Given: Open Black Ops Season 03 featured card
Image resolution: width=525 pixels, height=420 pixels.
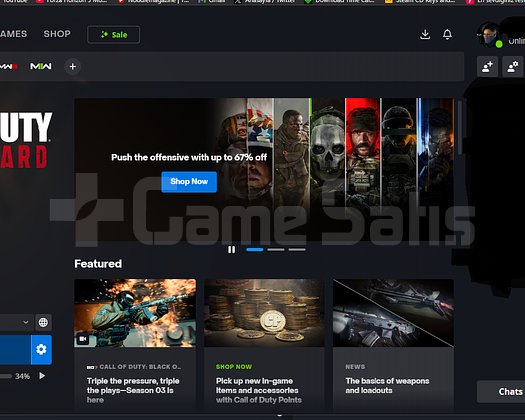Looking at the screenshot, I should pos(135,345).
